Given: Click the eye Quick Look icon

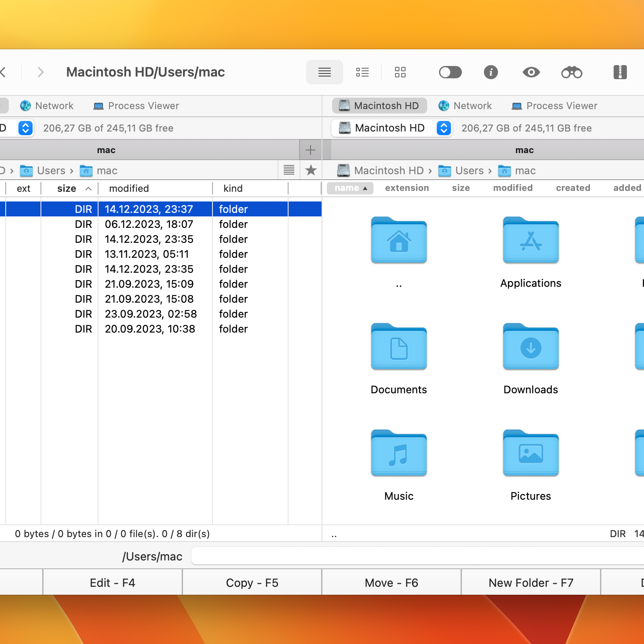Looking at the screenshot, I should (x=531, y=72).
